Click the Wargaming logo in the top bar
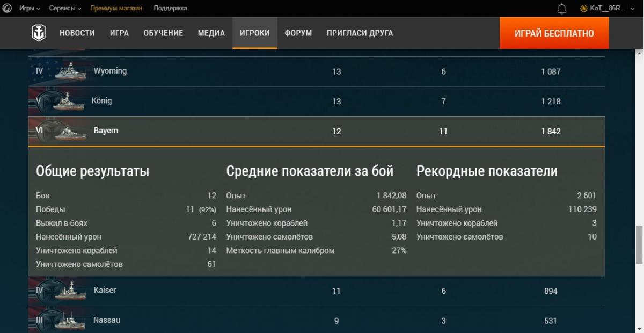The image size is (644, 333). pyautogui.click(x=8, y=9)
